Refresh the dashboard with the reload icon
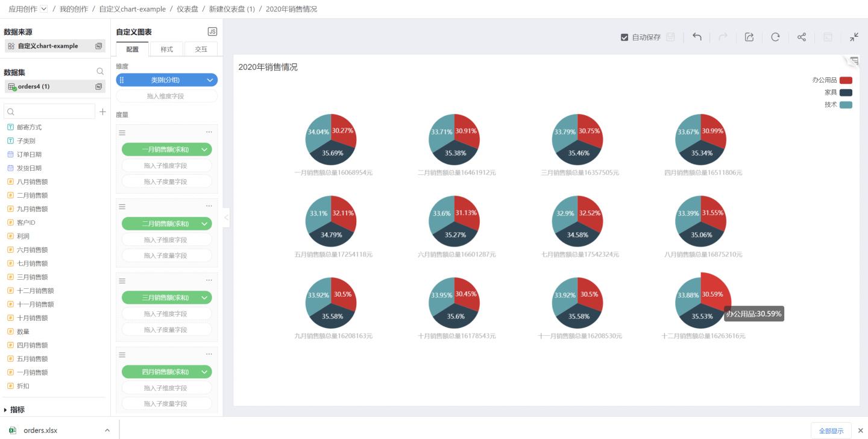The width and height of the screenshot is (868, 439). (775, 37)
